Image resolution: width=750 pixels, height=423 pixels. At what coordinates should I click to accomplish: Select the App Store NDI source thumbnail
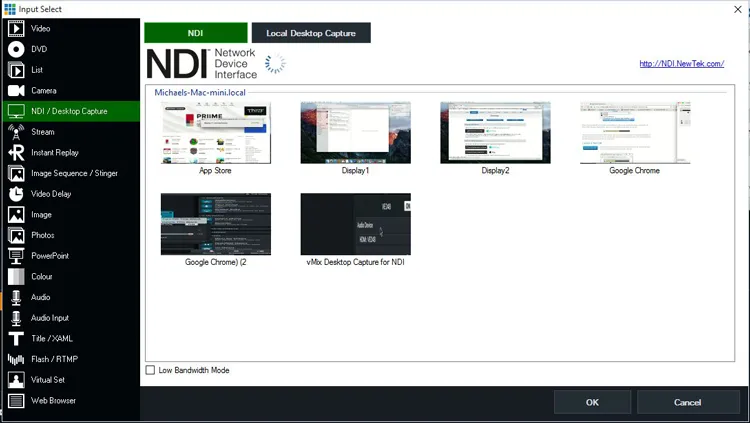click(216, 133)
